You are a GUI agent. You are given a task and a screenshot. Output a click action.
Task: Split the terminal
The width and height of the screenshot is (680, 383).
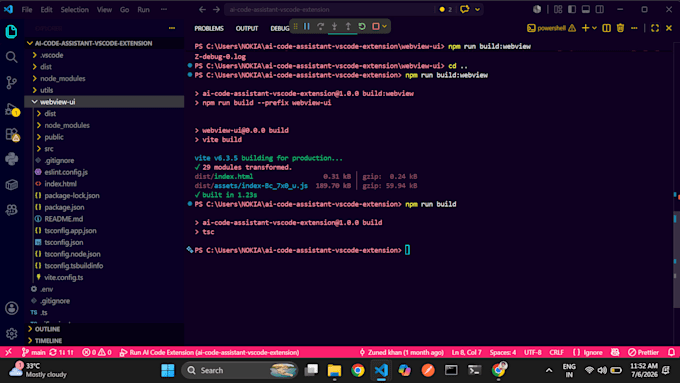click(607, 28)
